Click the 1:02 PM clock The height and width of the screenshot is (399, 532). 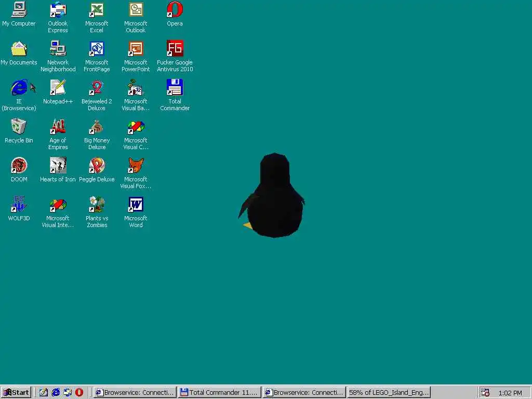coord(510,393)
